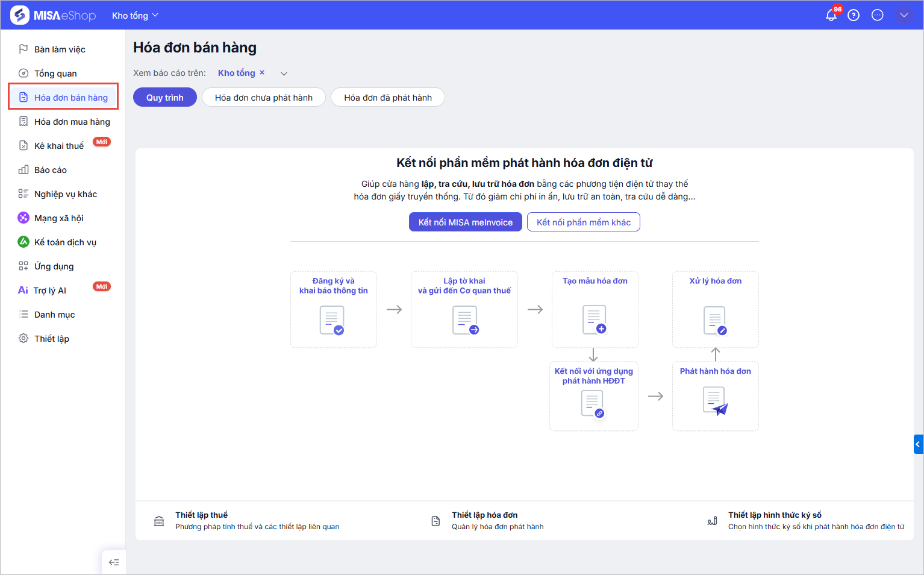
Task: Click the MISA eShop logo
Action: [54, 16]
